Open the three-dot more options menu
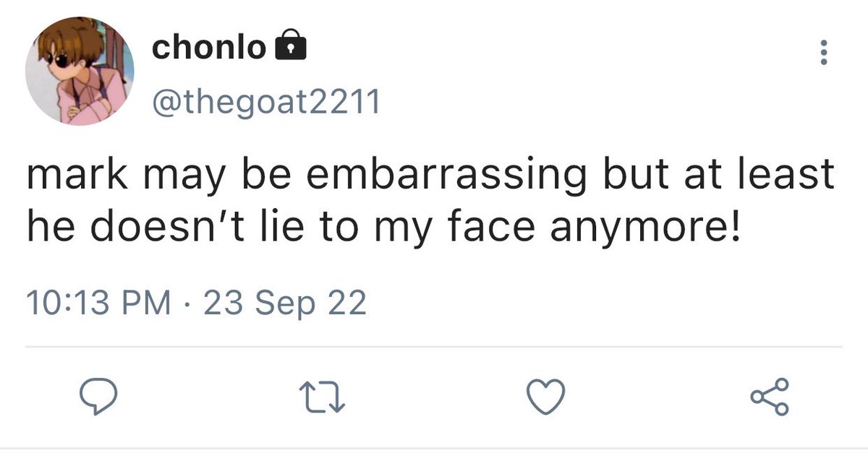Screen dimensions: 868x461 coord(822,53)
